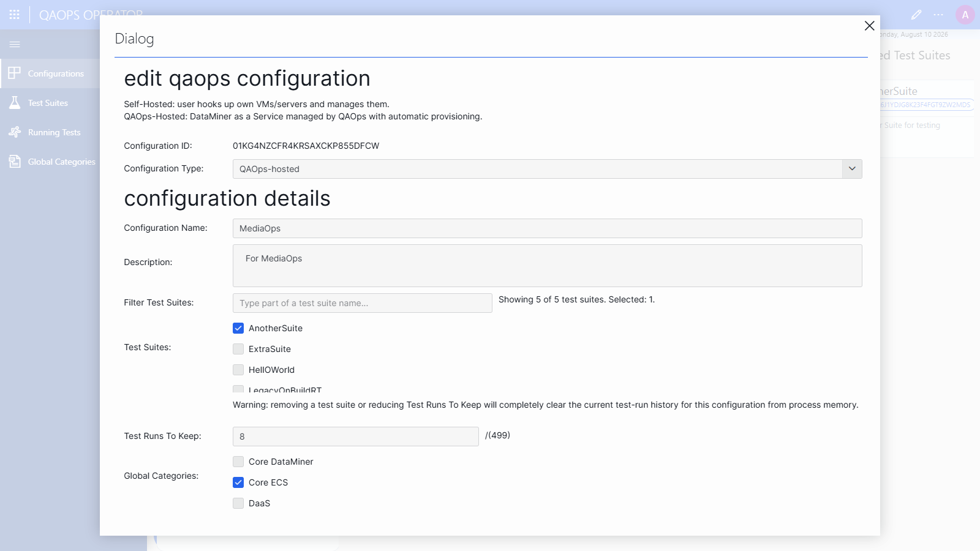This screenshot has height=551, width=980.
Task: Click into the Description text area
Action: tap(547, 266)
